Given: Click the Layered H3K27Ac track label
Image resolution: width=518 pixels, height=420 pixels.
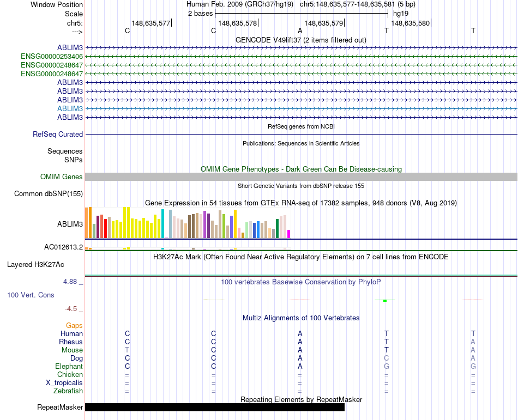Looking at the screenshot, I should 35,265.
